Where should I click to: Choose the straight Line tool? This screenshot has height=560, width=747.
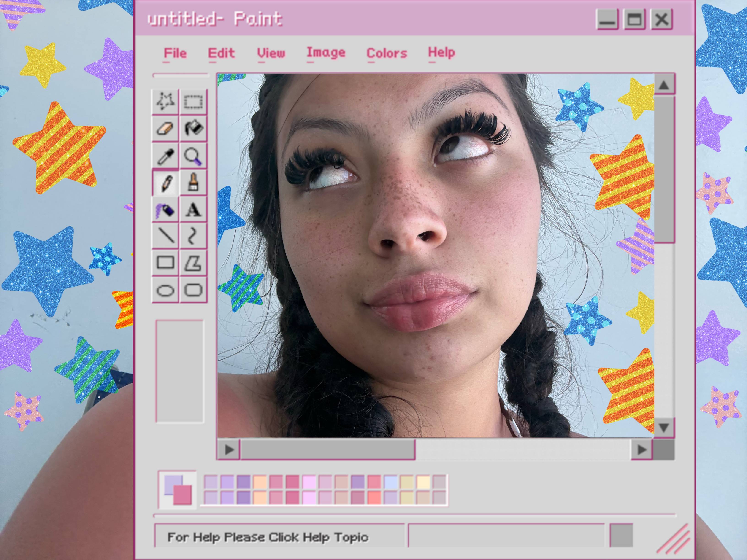click(165, 236)
